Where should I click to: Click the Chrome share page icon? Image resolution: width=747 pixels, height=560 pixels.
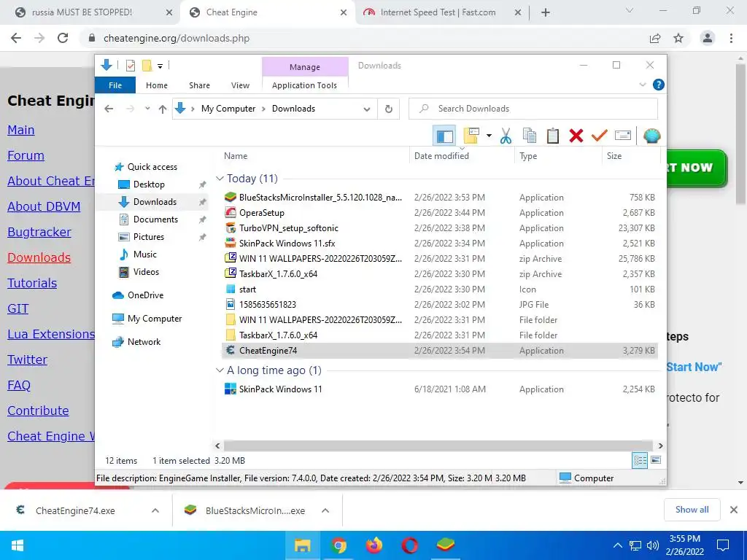655,39
